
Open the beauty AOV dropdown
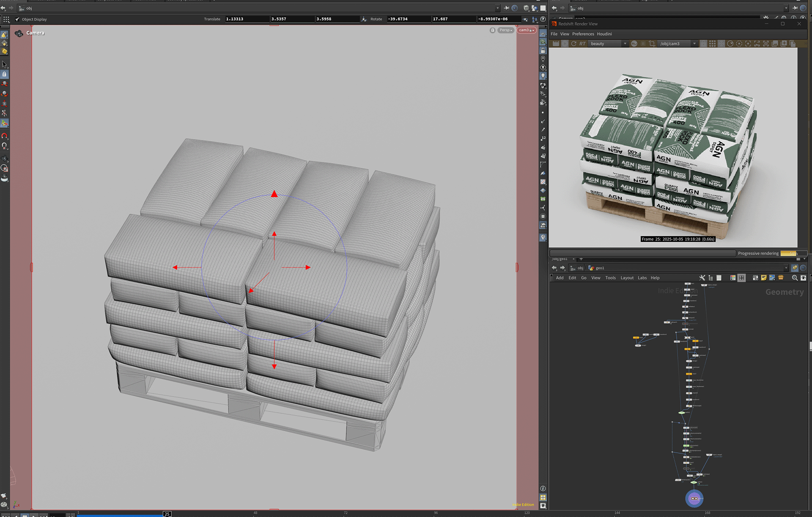point(608,44)
